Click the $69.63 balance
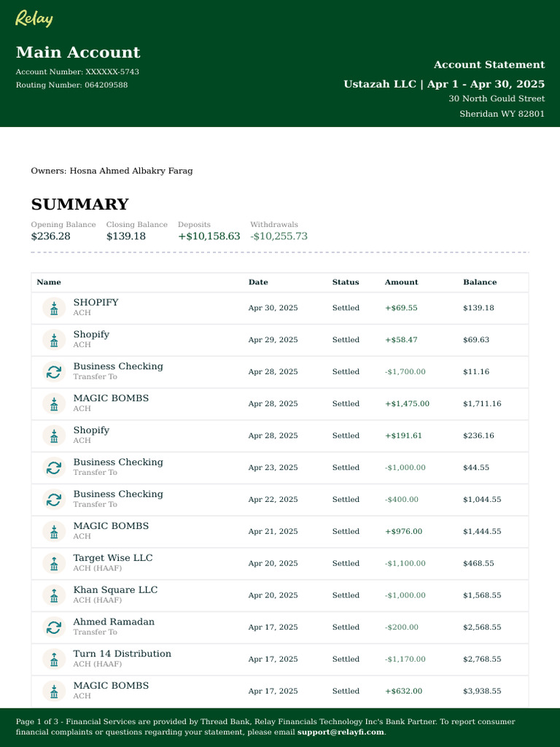This screenshot has width=560, height=747. 476,340
